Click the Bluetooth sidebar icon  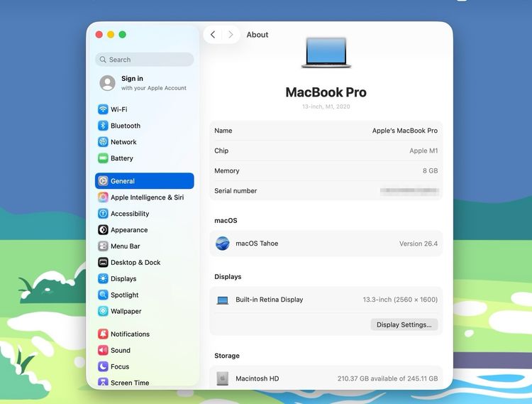(x=103, y=126)
